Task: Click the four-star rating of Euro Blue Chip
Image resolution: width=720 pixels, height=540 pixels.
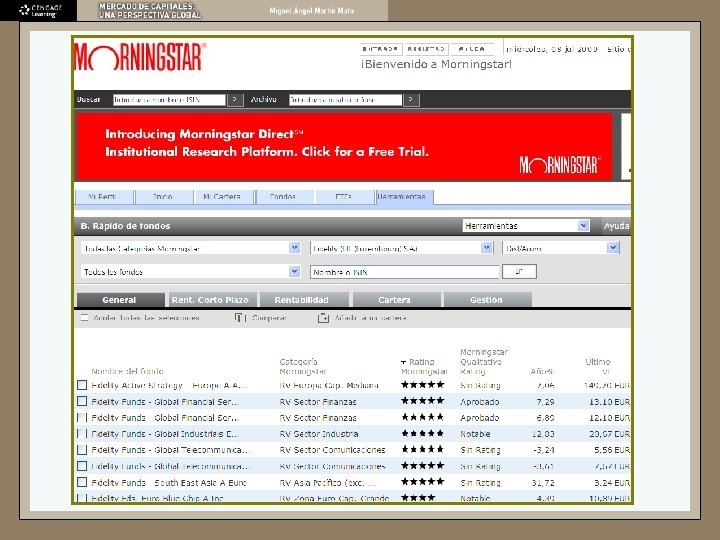Action: tap(418, 498)
